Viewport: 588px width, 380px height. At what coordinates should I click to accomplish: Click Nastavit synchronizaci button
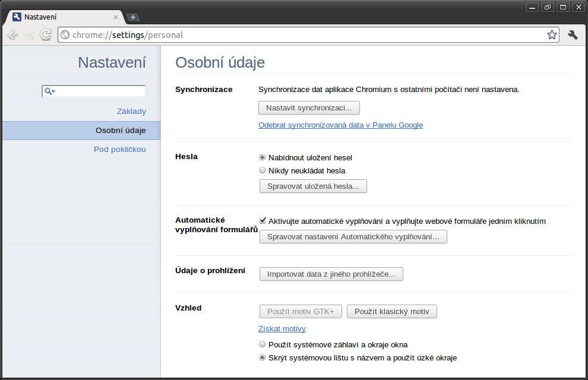pyautogui.click(x=309, y=108)
